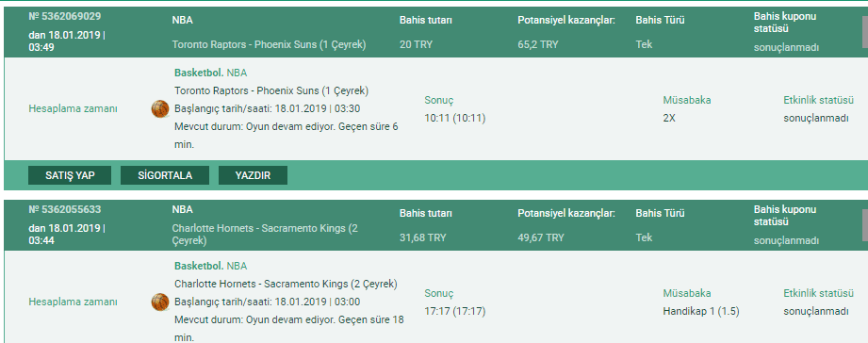Click the basketball icon for Charlotte Hornets match
This screenshot has width=868, height=343.
click(160, 302)
